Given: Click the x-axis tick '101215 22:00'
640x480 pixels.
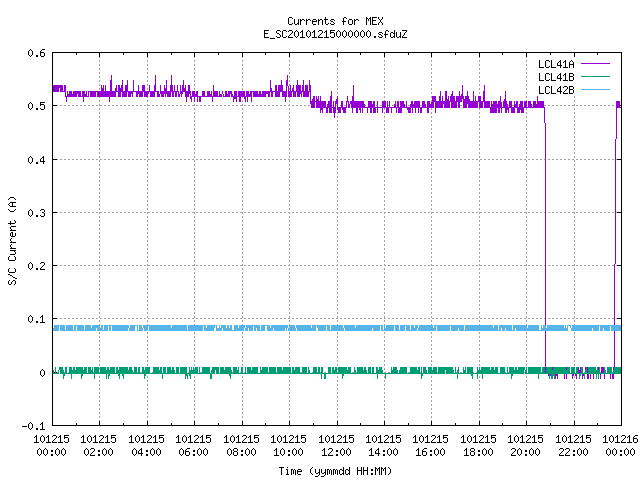Looking at the screenshot, I should click(x=573, y=446).
